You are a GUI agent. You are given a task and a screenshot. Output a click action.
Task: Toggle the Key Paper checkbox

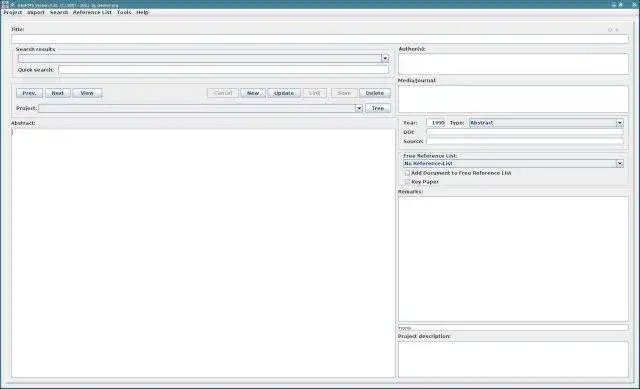[x=407, y=182]
